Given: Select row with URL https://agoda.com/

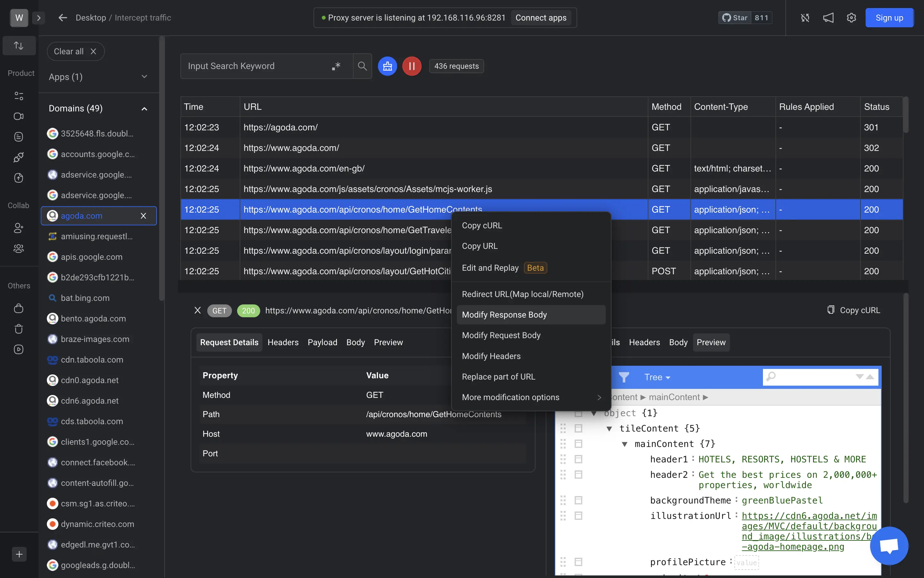Looking at the screenshot, I should 542,127.
